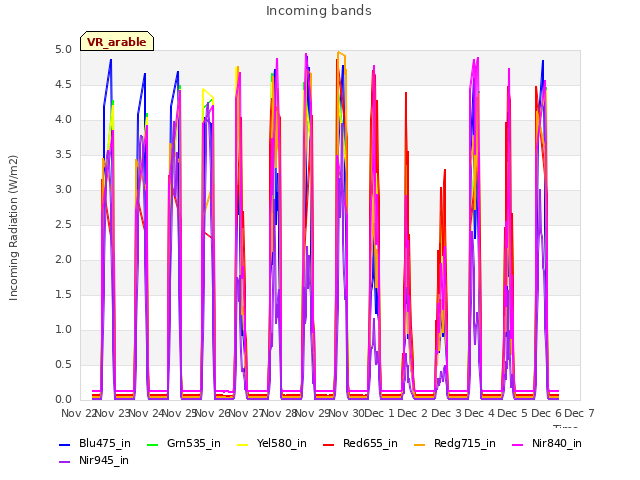Viewport: 640px width, 480px height.
Task: Click the Dec 1 x-axis date label
Action: (380, 413)
